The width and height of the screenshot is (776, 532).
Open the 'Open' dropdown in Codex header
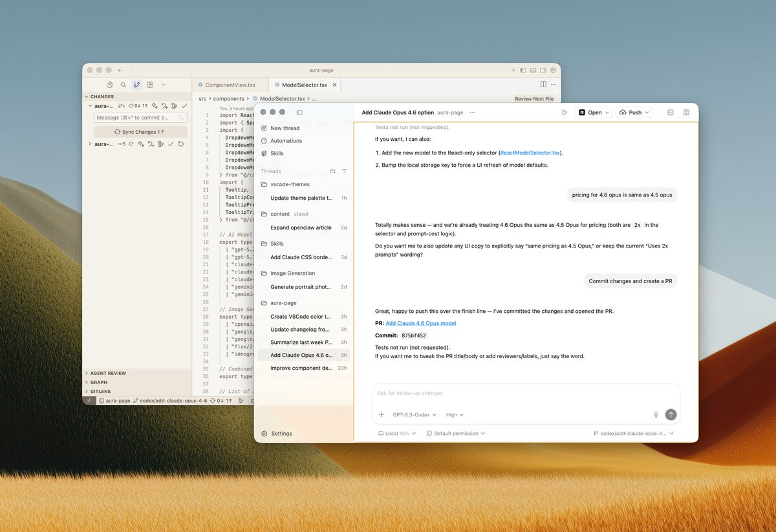coord(594,112)
